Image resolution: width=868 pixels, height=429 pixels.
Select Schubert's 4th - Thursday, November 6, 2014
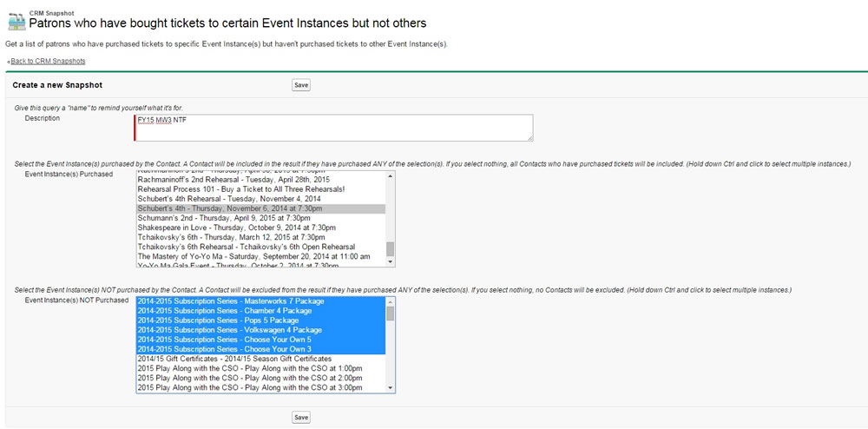point(260,208)
